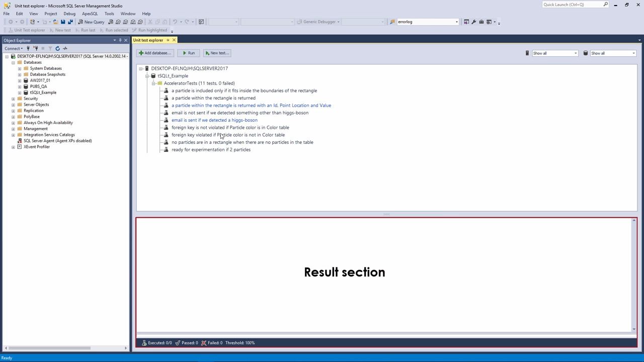Collapse the AcceleratorTests test group
644x362 pixels.
pos(153,83)
